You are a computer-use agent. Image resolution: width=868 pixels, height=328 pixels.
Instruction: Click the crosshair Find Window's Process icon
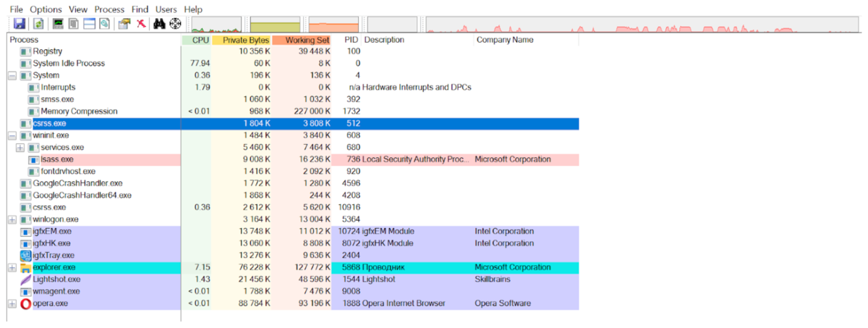point(175,24)
